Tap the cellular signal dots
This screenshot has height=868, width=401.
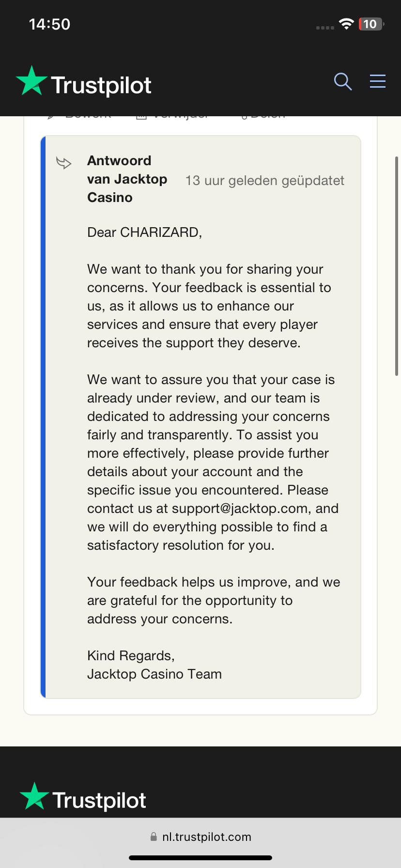325,28
